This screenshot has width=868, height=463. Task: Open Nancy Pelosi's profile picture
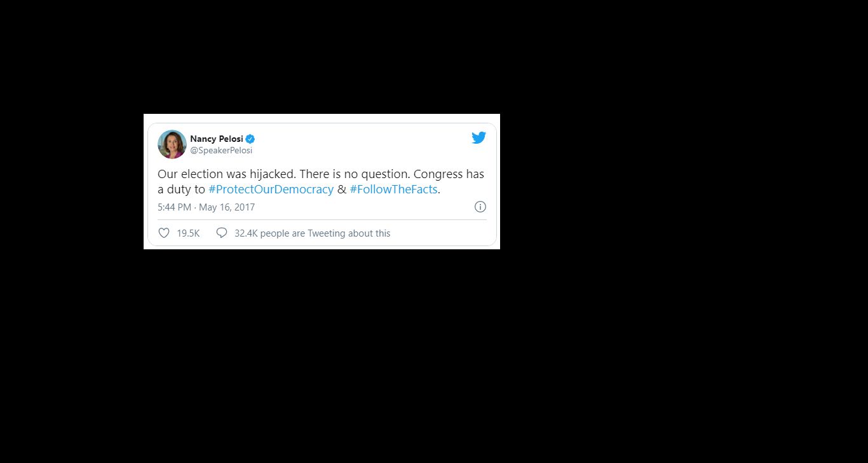(172, 144)
